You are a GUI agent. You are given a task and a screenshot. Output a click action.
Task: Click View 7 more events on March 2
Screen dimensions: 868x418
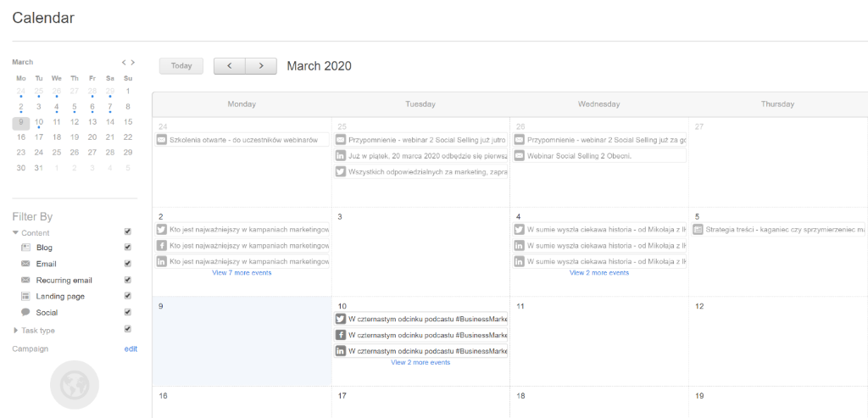coord(242,273)
